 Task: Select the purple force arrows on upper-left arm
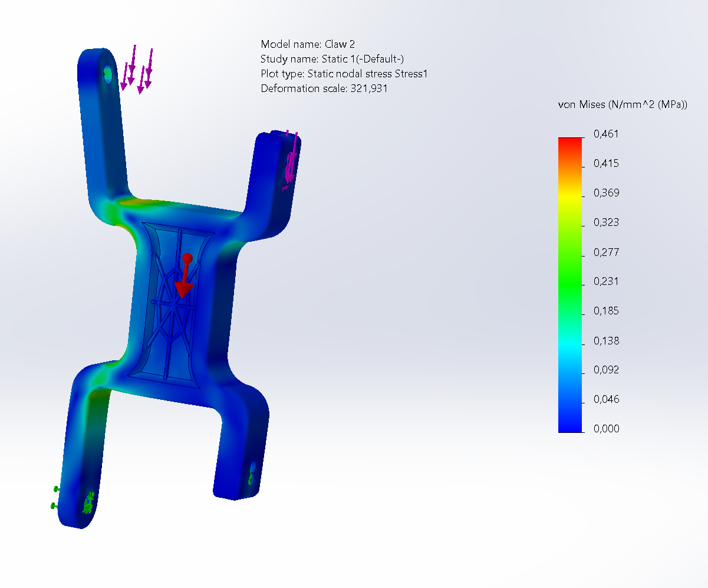coord(137,69)
